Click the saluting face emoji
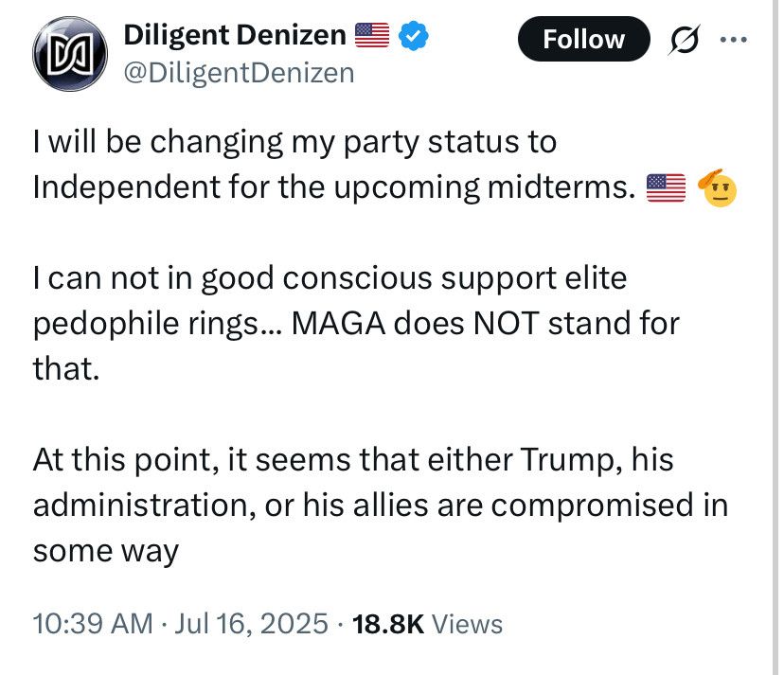Screen dimensions: 784x675 click(x=717, y=187)
